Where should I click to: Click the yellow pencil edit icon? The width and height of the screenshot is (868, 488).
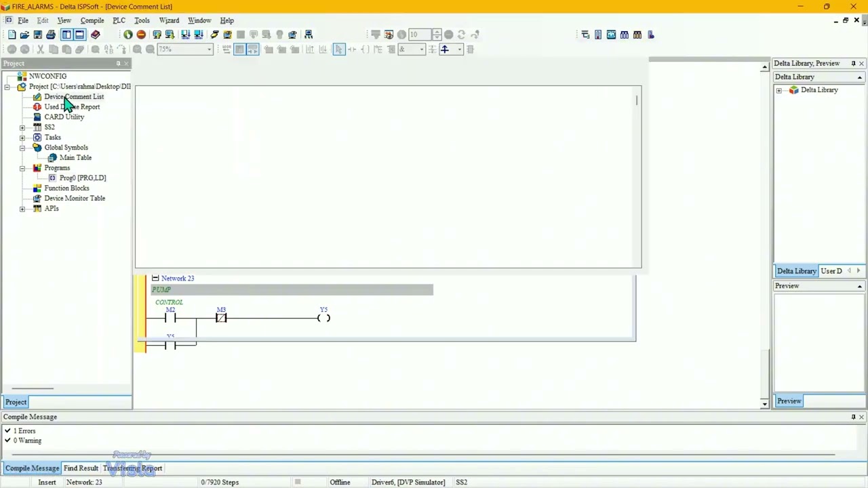pos(214,35)
